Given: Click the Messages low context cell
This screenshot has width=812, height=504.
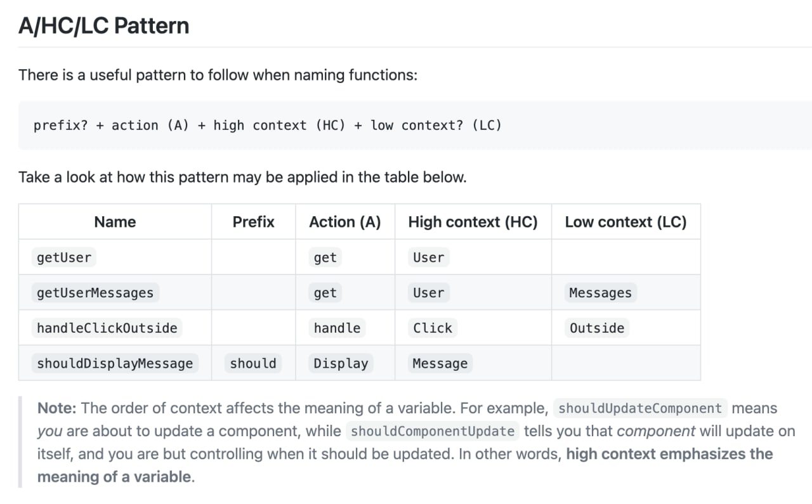Looking at the screenshot, I should (601, 293).
